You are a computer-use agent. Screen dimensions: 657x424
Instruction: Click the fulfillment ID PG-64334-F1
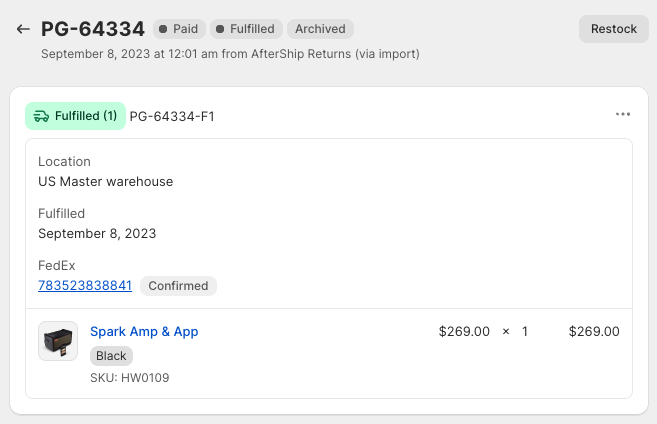click(x=172, y=116)
